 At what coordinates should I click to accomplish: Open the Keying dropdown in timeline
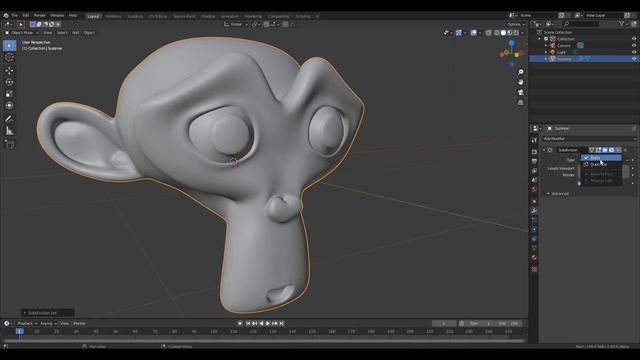(48, 323)
